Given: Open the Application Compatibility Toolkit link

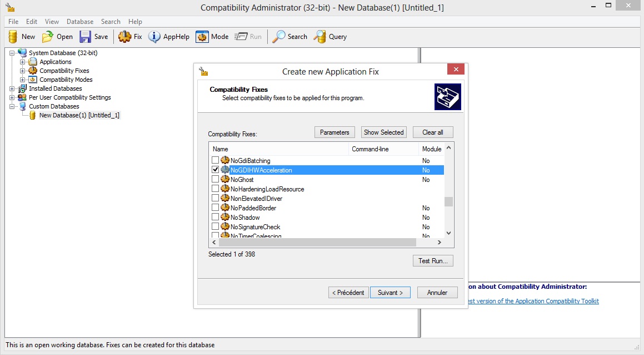Looking at the screenshot, I should [x=533, y=301].
